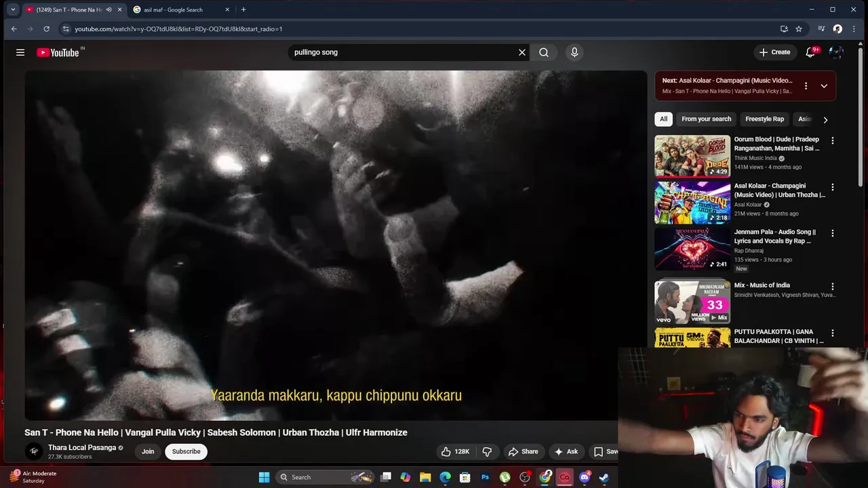Open Oorum Blood video thumbnail
This screenshot has width=868, height=488.
(x=692, y=156)
